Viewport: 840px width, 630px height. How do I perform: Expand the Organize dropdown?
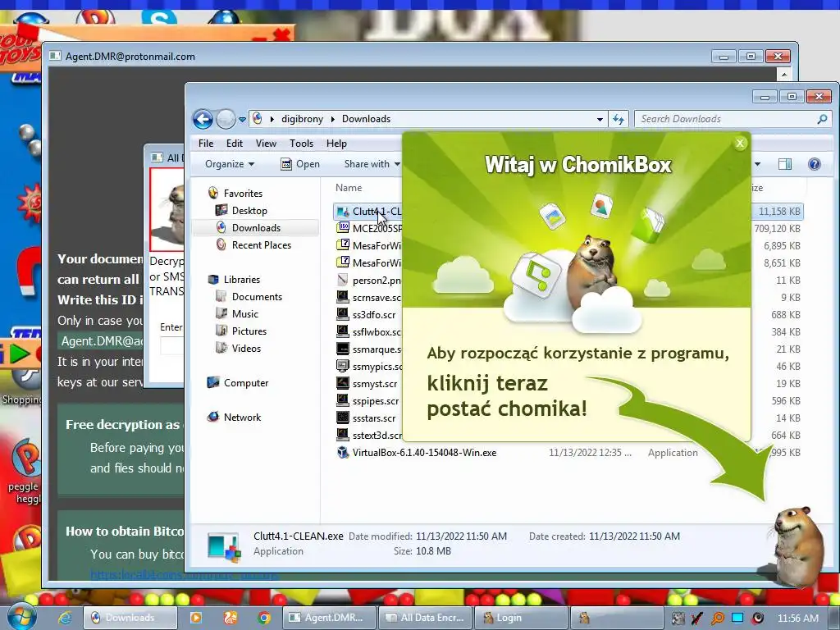point(230,164)
